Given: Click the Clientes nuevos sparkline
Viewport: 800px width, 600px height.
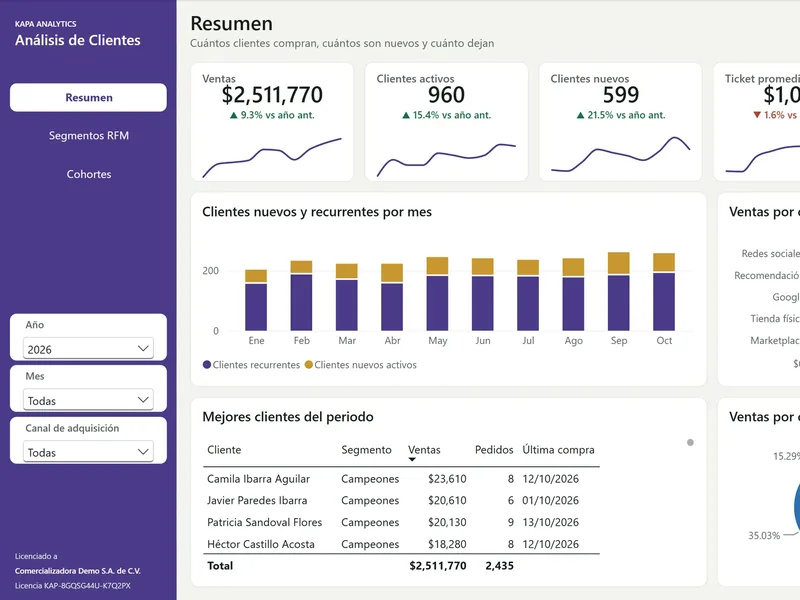Looking at the screenshot, I should click(x=621, y=154).
